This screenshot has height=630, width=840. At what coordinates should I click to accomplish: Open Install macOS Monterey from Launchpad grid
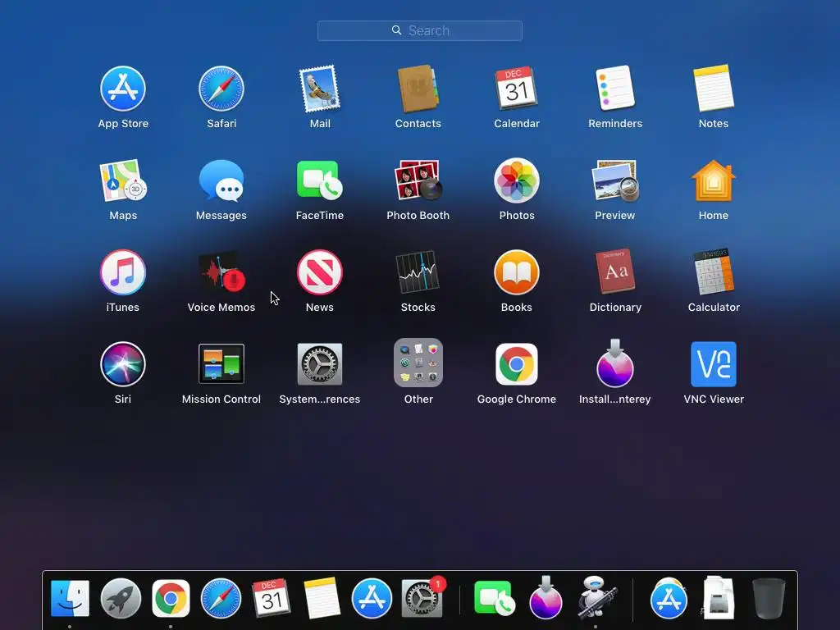click(615, 363)
